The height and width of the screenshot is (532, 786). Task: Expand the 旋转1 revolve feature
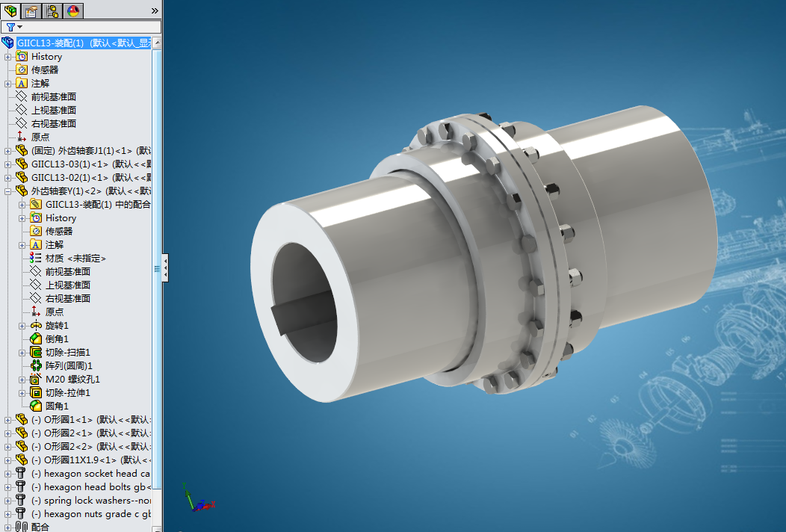tap(22, 326)
